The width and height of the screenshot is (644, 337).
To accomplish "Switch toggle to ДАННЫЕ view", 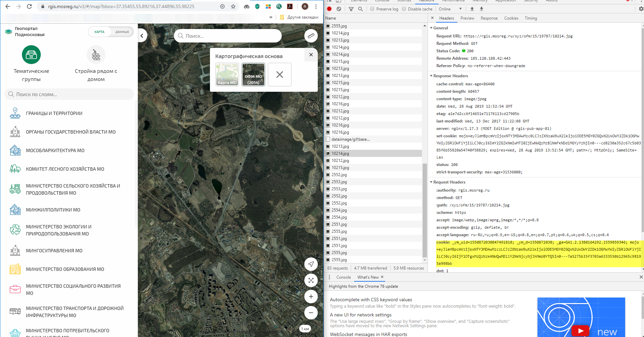I will pos(122,32).
